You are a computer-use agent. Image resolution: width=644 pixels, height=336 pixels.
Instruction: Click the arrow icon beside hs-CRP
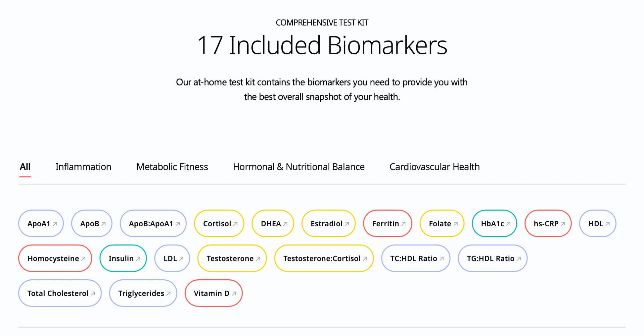563,224
